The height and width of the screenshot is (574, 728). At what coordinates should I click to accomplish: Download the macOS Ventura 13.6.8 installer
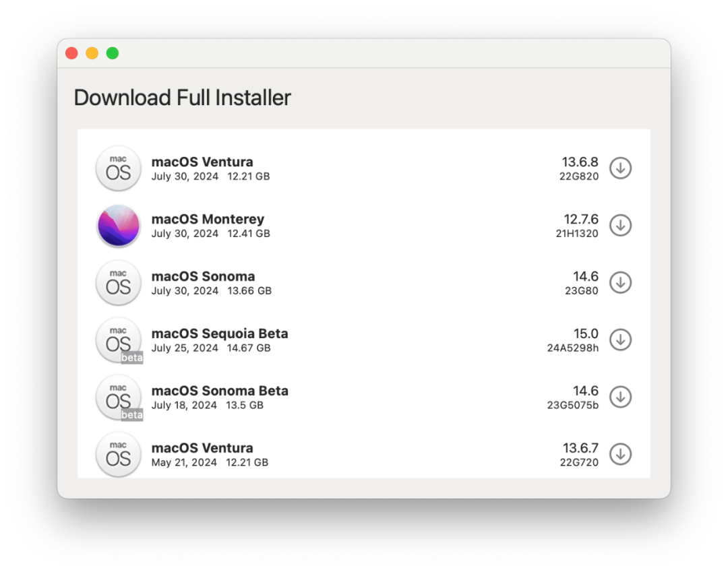tap(620, 168)
